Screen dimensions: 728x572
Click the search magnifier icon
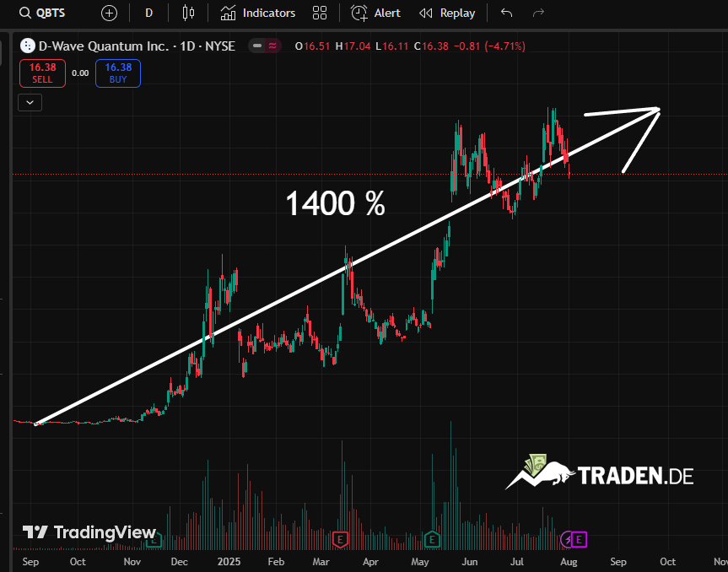pyautogui.click(x=24, y=13)
